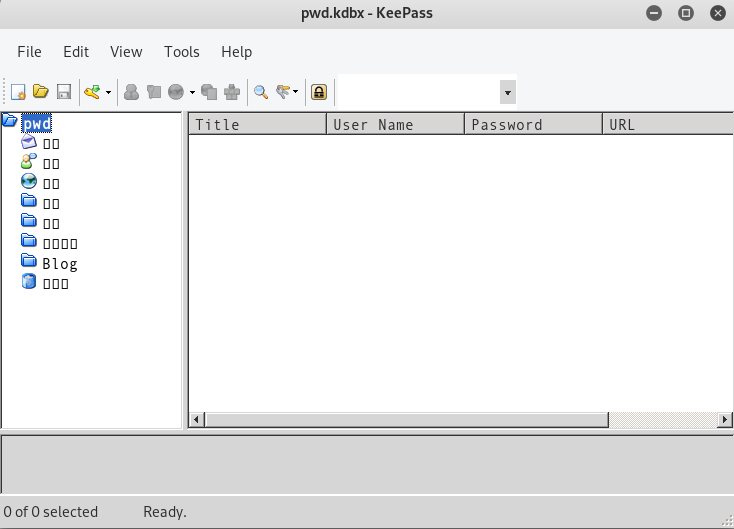Open the Edit menu

point(76,51)
